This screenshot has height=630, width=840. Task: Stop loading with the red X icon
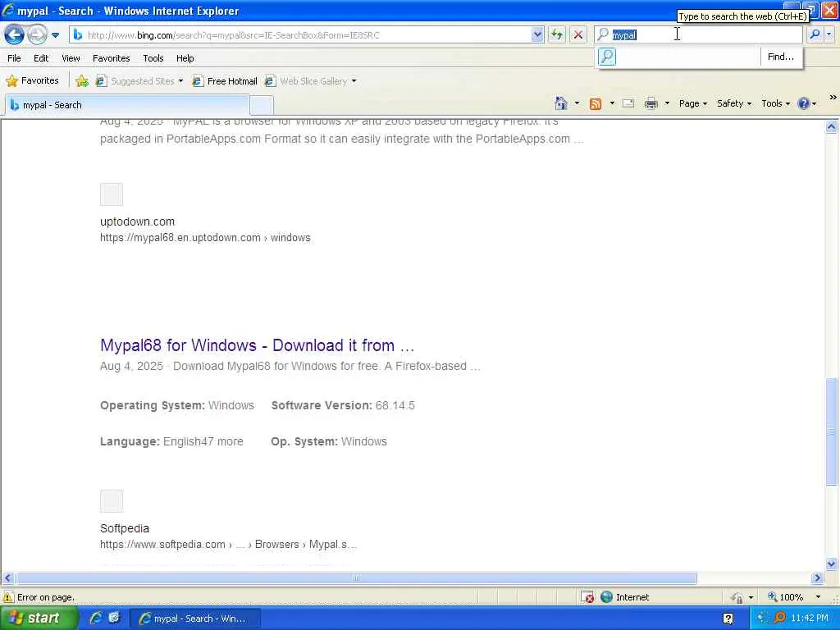tap(578, 35)
